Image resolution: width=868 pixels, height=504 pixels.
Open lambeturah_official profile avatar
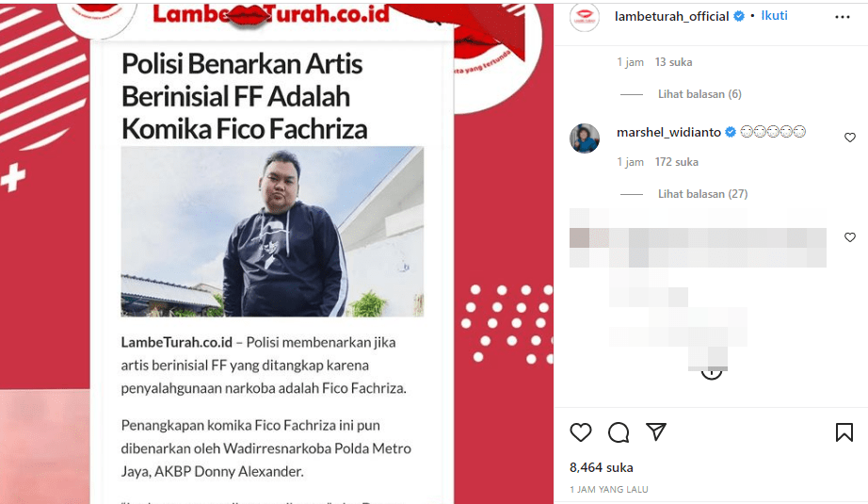point(584,17)
